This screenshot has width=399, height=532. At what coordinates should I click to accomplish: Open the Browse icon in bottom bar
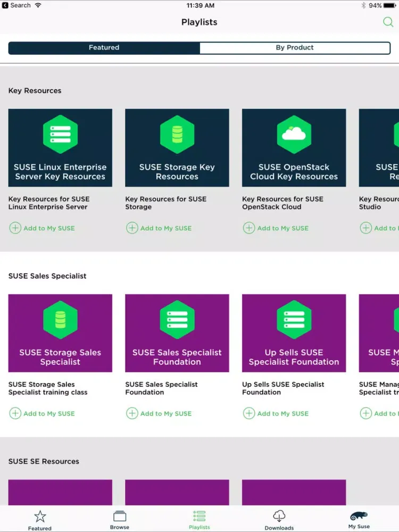pyautogui.click(x=119, y=516)
